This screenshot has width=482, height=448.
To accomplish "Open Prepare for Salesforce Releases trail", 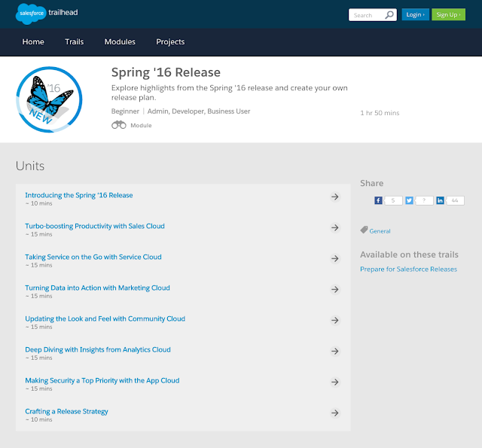I will click(x=408, y=269).
